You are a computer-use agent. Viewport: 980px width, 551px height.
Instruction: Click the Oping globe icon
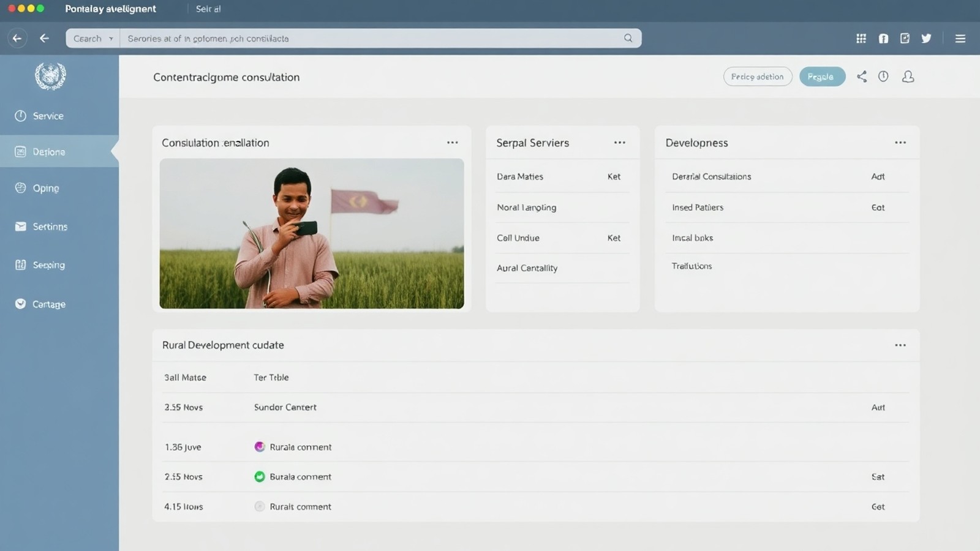(x=20, y=188)
